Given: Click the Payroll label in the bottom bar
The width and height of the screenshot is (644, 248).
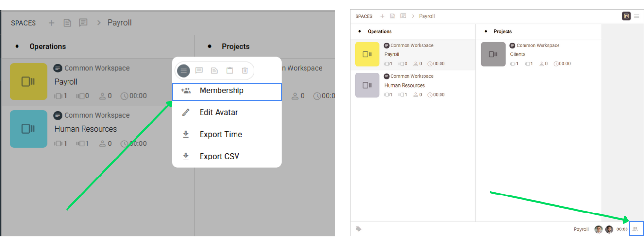Looking at the screenshot, I should [x=581, y=230].
